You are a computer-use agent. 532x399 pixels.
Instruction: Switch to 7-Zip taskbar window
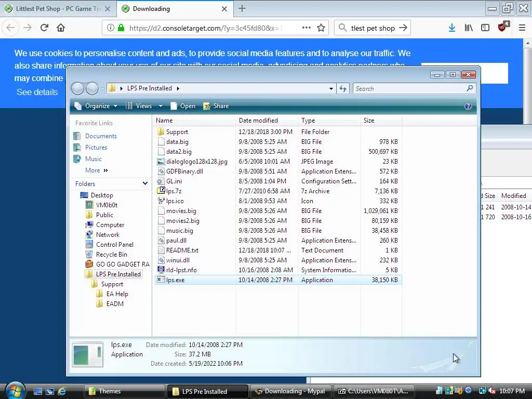point(374,391)
